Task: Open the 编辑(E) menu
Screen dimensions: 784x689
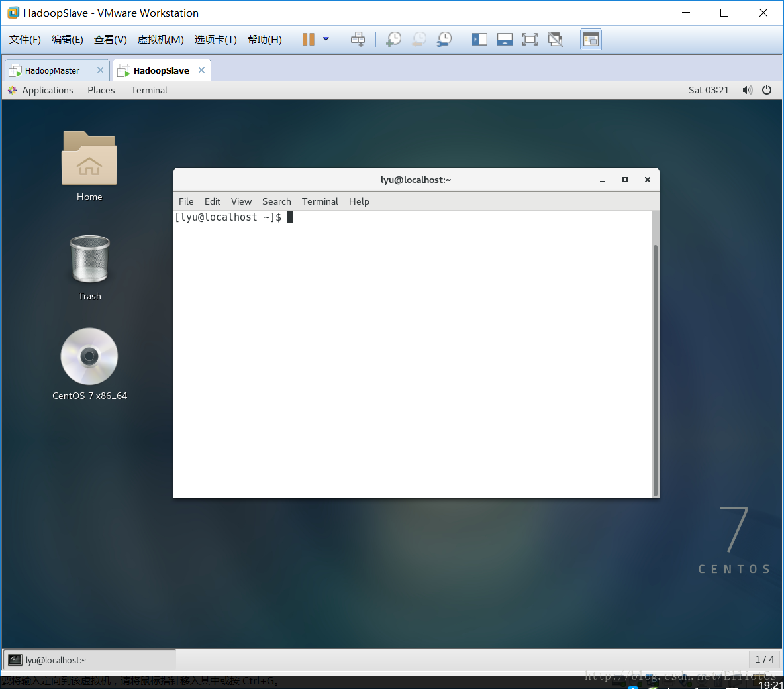Action: 67,40
